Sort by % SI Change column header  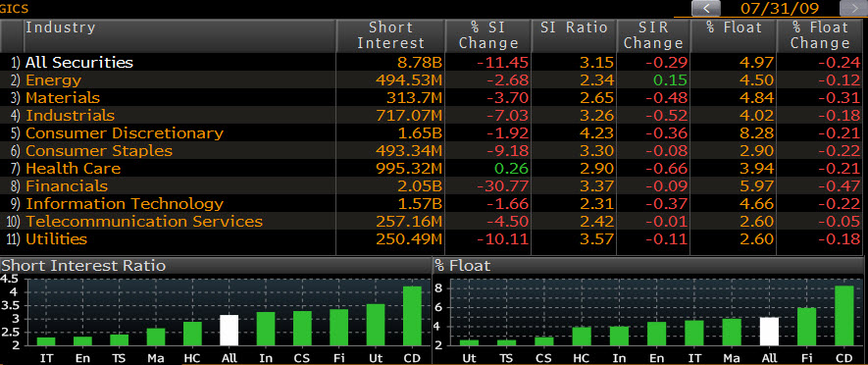coord(488,35)
